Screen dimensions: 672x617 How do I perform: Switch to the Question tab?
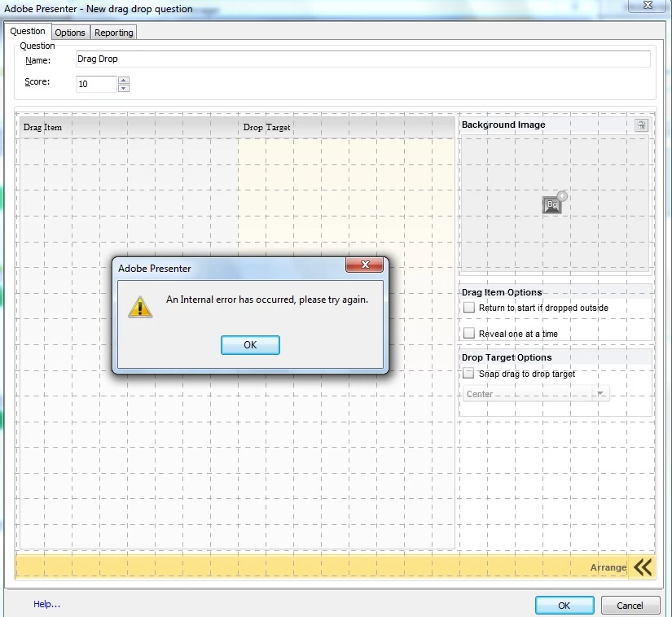[x=28, y=31]
